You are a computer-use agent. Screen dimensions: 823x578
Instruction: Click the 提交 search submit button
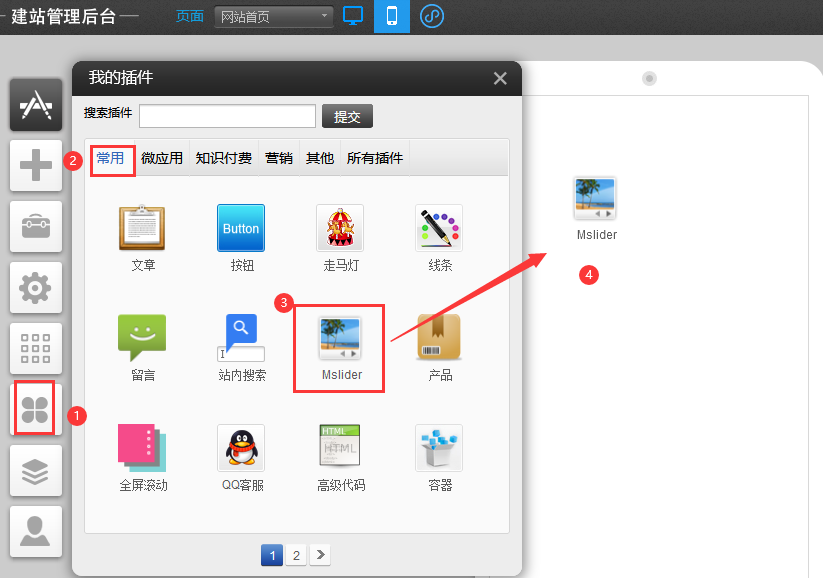[x=347, y=116]
